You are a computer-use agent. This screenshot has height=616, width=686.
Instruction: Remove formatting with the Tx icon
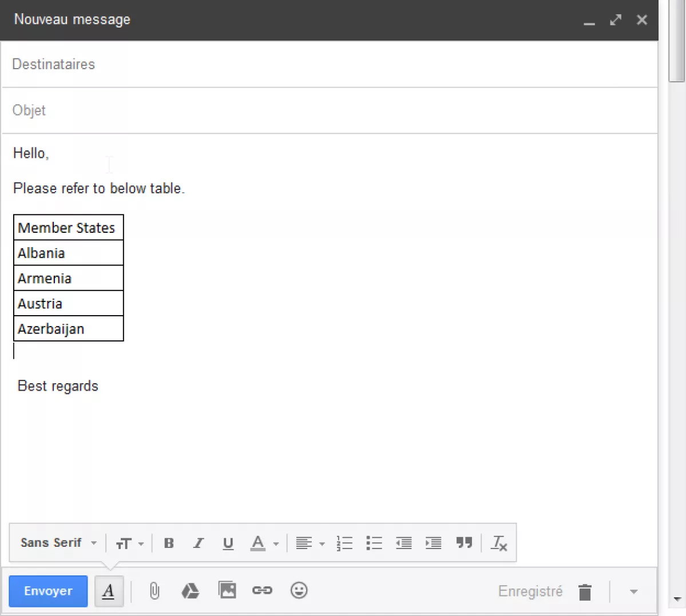[499, 543]
